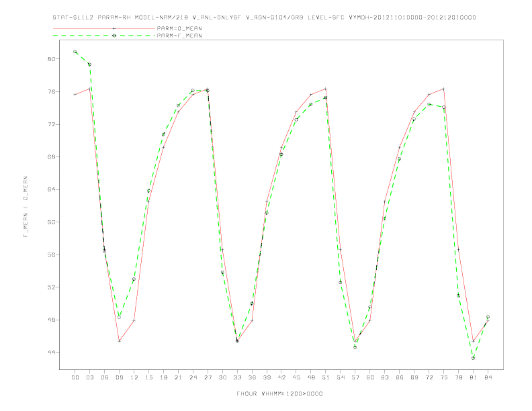Screen dimensions: 532x411
Task: Click the green F_MEAN circle marker at hour 54
Action: coord(341,282)
